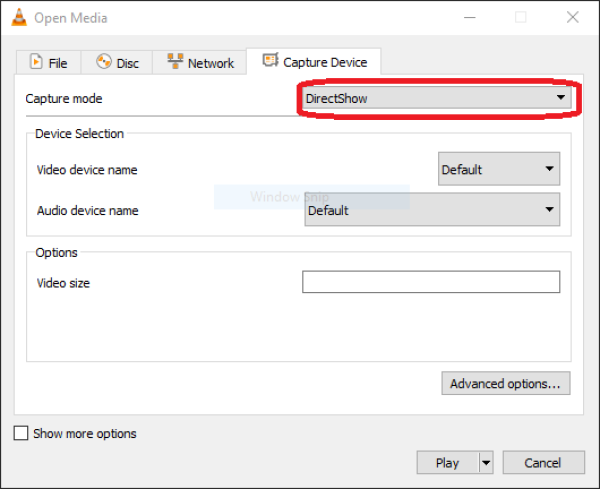This screenshot has height=489, width=600.
Task: Click the film icon on File tab
Action: (37, 62)
